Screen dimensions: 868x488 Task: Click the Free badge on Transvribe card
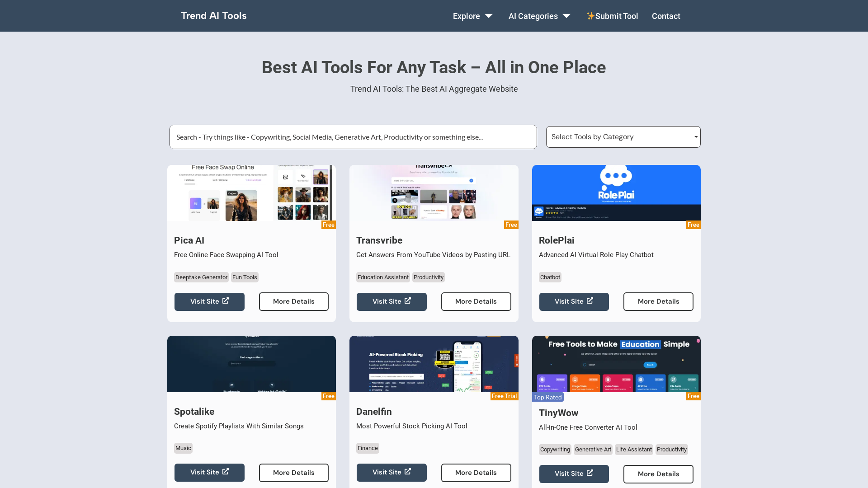(x=511, y=225)
